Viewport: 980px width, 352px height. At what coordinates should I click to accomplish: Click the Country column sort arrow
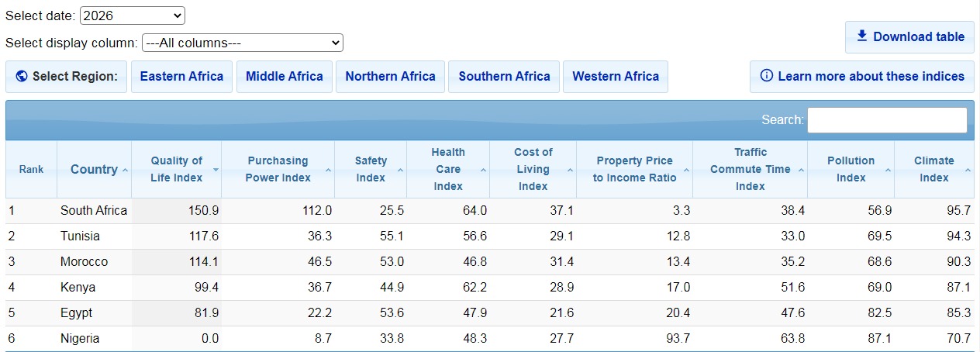[125, 170]
